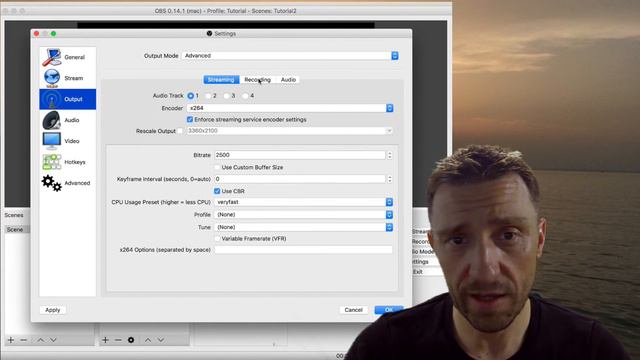
Task: Adjust the Bitrate stepper arrows
Action: [390, 155]
